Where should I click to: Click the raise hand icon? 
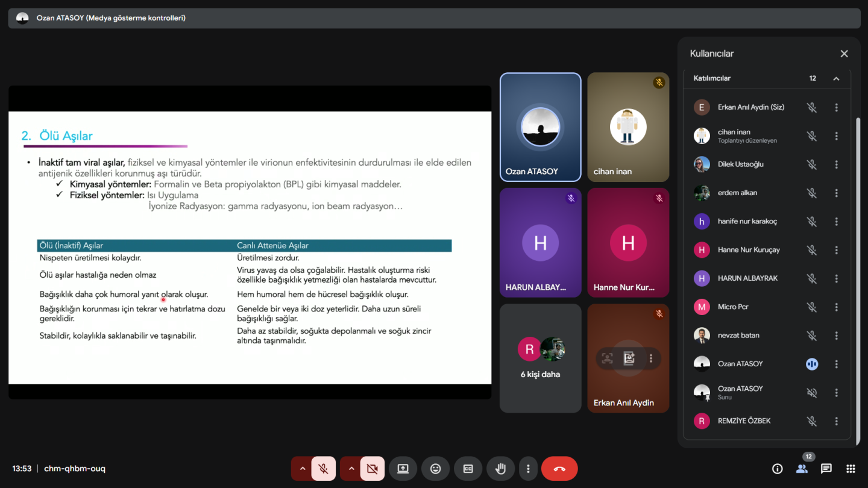point(500,469)
